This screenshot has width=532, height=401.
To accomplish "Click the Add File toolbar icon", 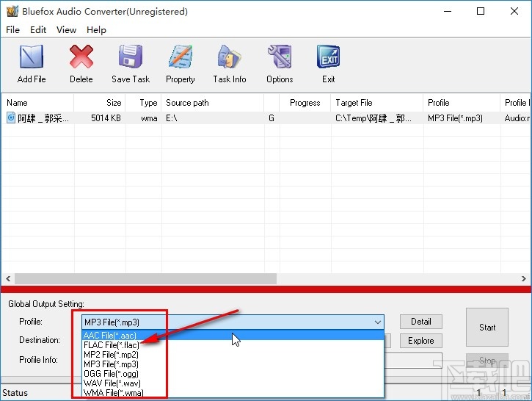I will pyautogui.click(x=32, y=57).
